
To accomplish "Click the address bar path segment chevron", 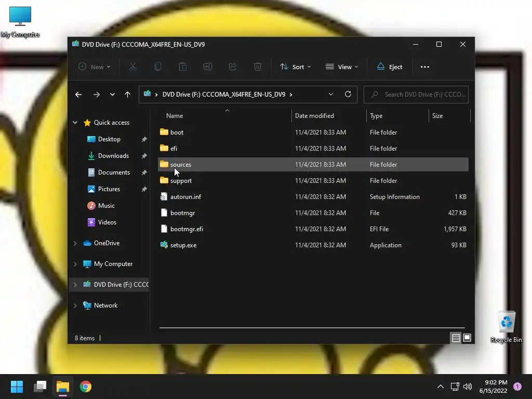I will (291, 95).
